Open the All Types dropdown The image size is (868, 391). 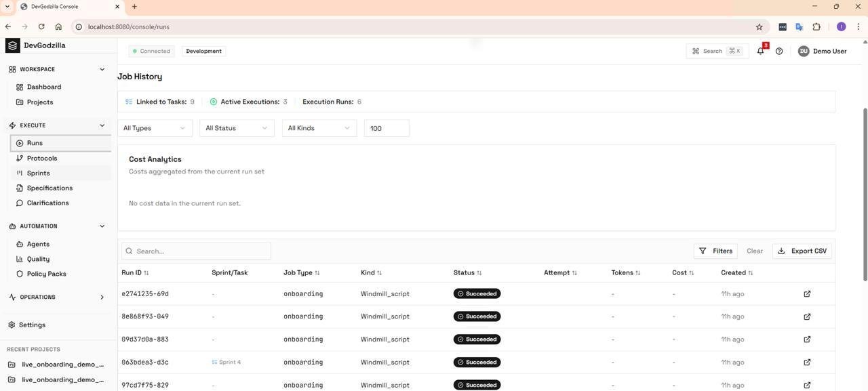(x=155, y=128)
